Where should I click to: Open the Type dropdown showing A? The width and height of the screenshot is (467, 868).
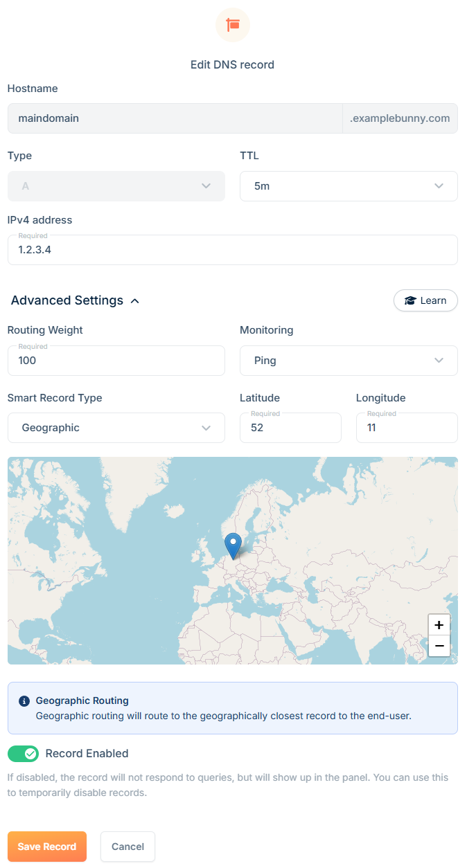[x=116, y=186]
